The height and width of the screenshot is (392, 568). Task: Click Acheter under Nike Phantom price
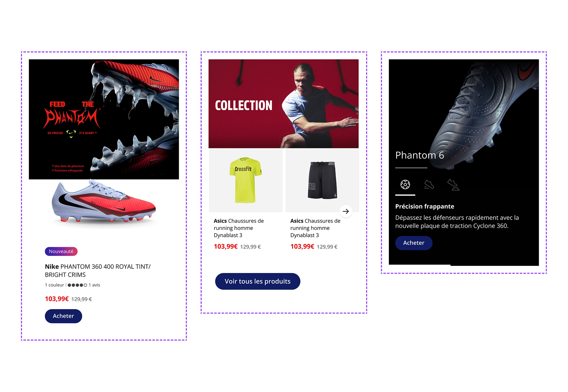(x=63, y=316)
